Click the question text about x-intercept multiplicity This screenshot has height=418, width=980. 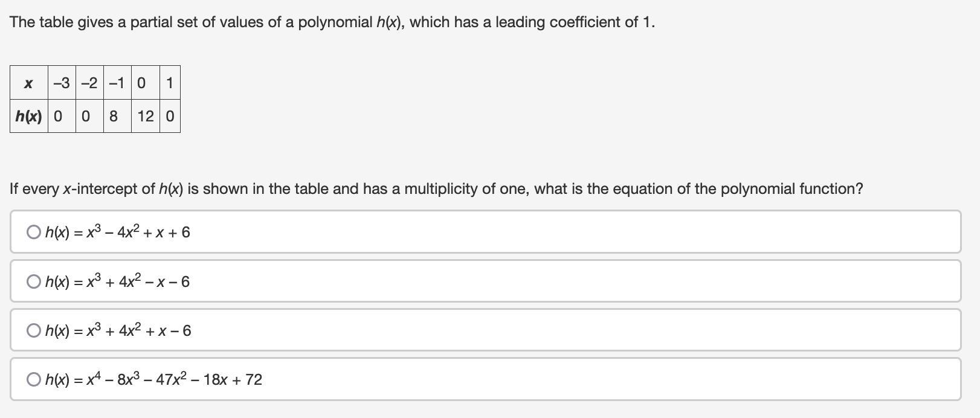pos(436,189)
